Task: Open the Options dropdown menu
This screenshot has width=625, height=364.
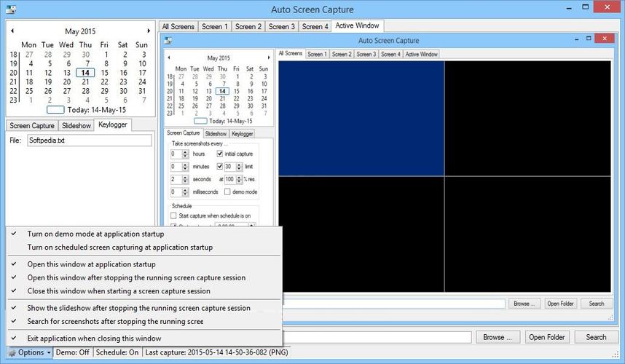Action: [31, 353]
